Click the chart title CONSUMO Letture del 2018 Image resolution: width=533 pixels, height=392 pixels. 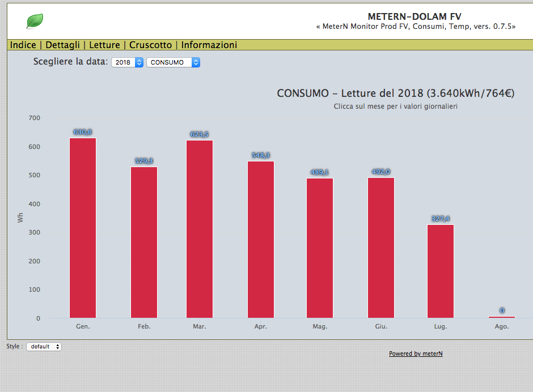tap(396, 93)
